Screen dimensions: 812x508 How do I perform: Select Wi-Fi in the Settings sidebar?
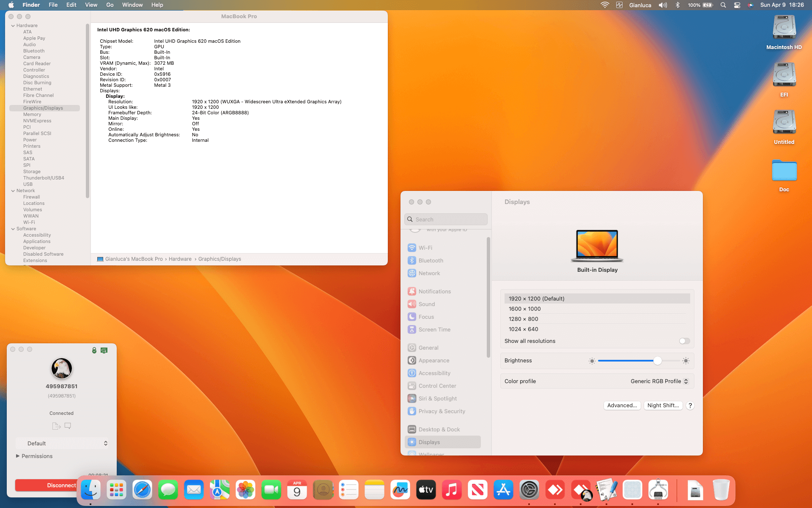[x=425, y=248]
